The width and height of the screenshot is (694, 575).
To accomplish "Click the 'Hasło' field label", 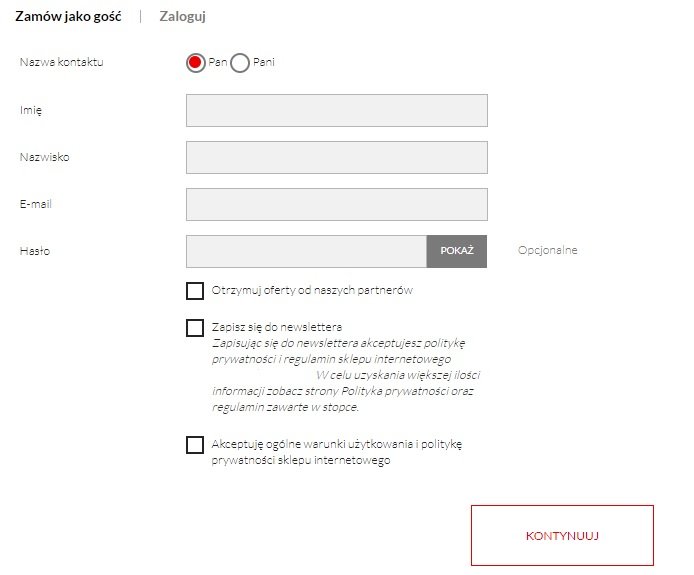I will coord(34,251).
